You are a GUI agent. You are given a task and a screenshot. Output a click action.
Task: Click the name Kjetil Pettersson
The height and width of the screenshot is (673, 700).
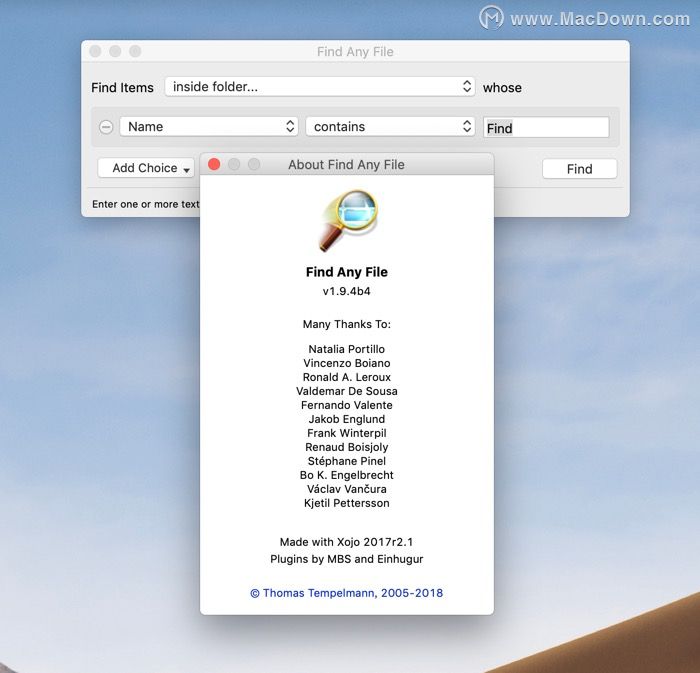(x=346, y=503)
